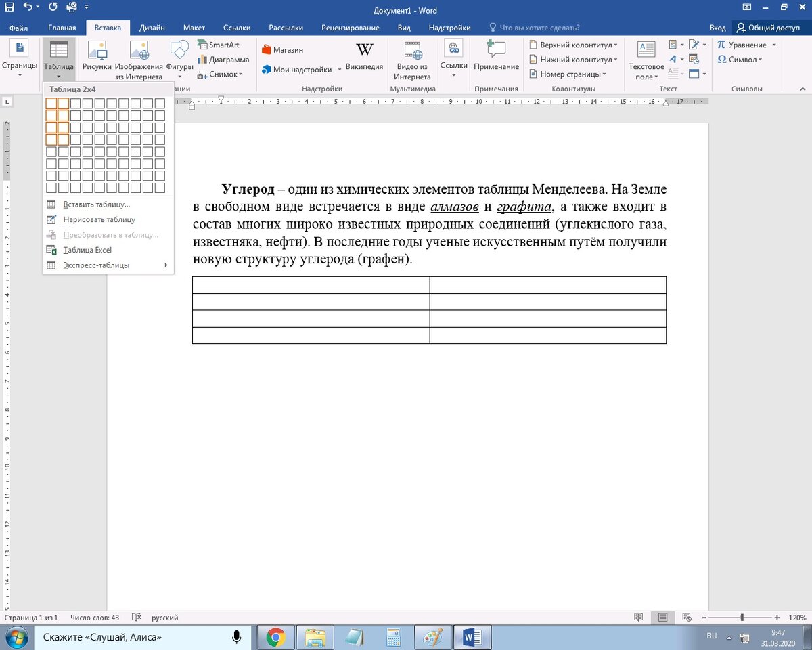The image size is (812, 650).
Task: Open Google Chrome from the taskbar
Action: (x=275, y=638)
